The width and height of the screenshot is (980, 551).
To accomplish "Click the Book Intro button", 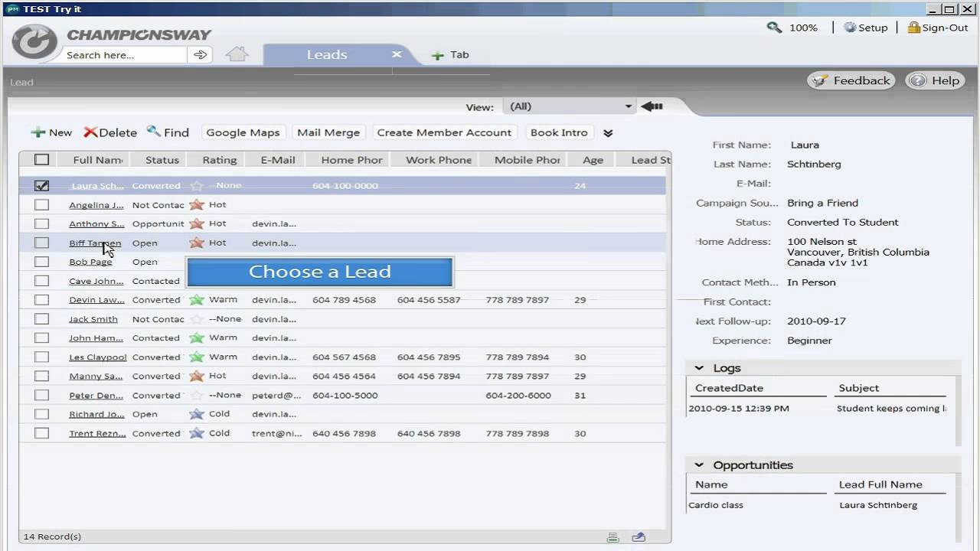I will [559, 132].
